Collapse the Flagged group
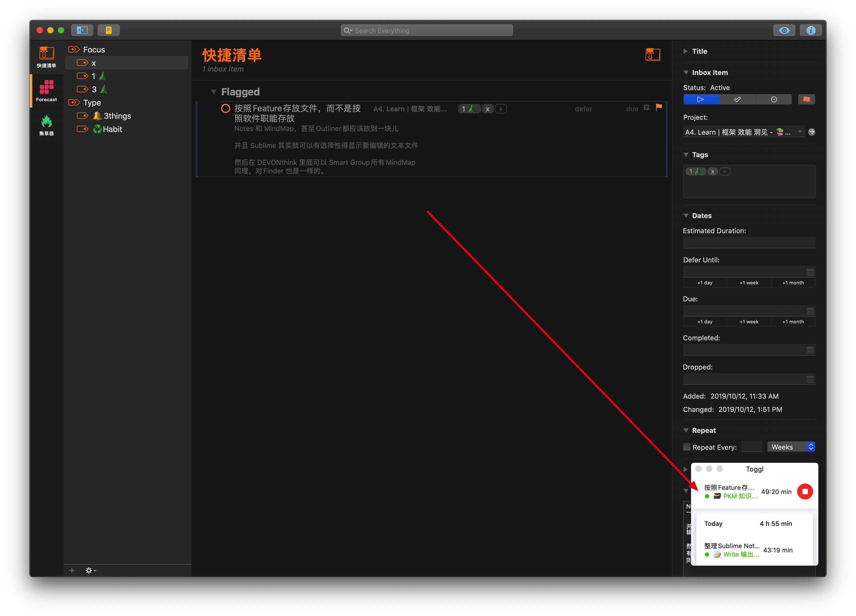The image size is (856, 616). tap(214, 92)
